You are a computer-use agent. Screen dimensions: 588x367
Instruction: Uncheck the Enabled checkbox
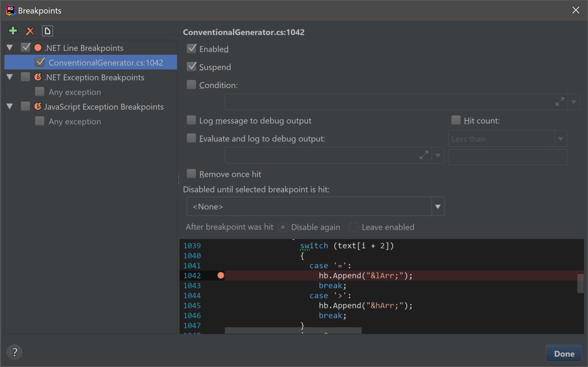click(191, 49)
